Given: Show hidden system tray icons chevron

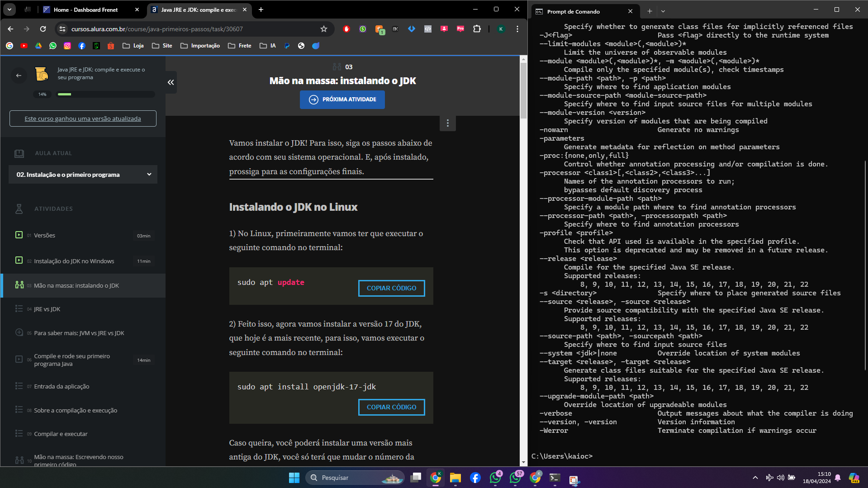Looking at the screenshot, I should 755,478.
